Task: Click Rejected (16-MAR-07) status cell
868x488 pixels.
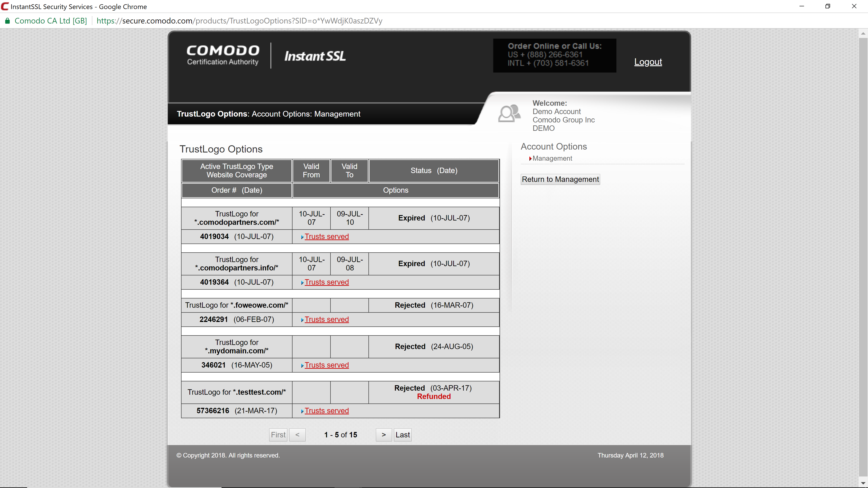Action: tap(434, 305)
